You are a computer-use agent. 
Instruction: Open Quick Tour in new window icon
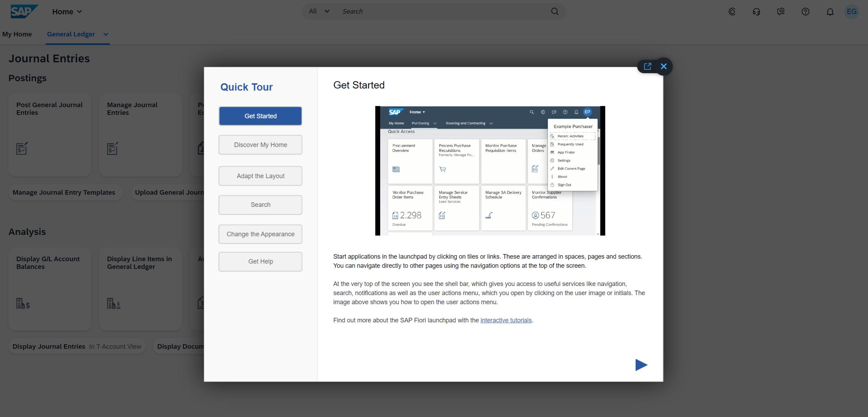tap(647, 66)
